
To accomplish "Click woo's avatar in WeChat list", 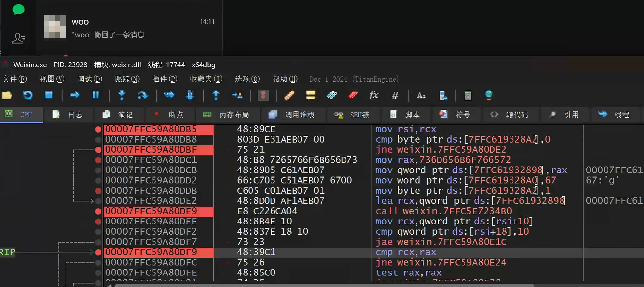I will point(55,26).
